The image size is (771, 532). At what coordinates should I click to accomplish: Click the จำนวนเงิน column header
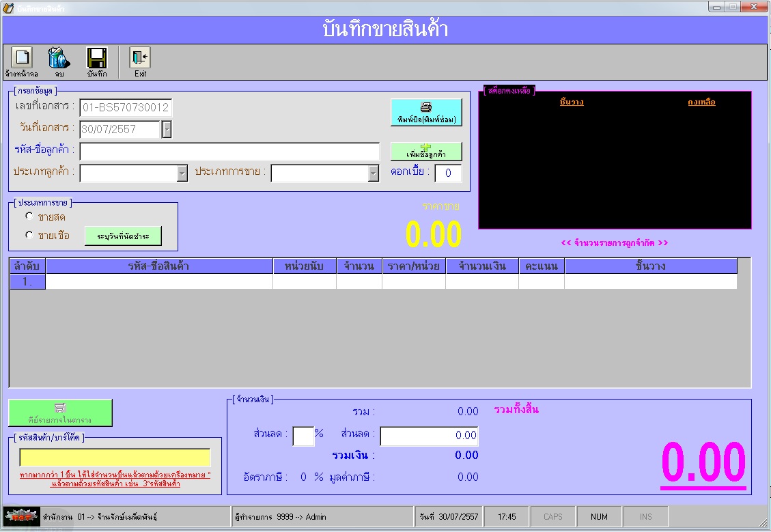tap(482, 266)
